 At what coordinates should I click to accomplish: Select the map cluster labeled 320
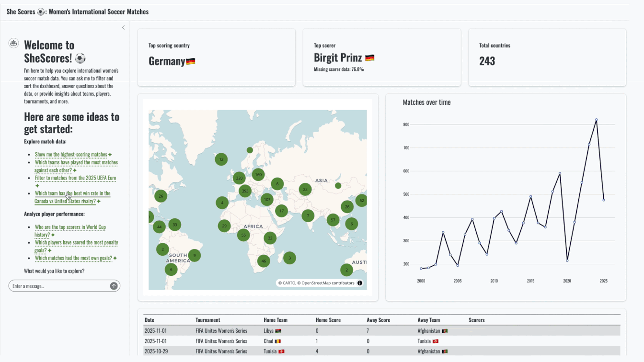click(x=239, y=179)
